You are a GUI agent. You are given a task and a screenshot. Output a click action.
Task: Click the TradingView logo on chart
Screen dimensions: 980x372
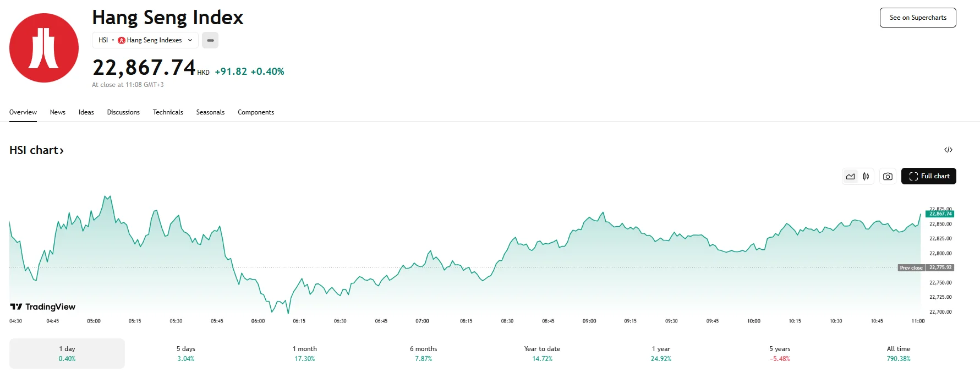click(x=43, y=307)
